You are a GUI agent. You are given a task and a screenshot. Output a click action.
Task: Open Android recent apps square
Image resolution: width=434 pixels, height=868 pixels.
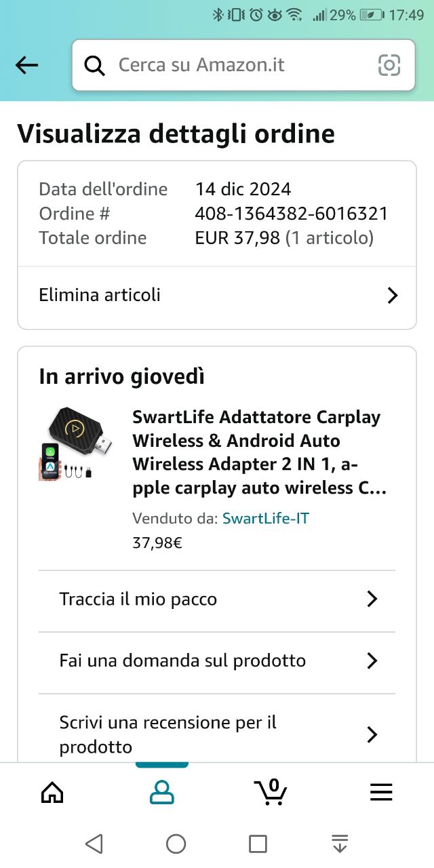[258, 844]
